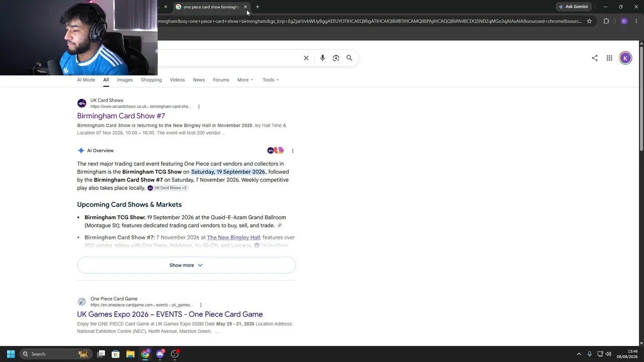The image size is (644, 362).
Task: Click the Google search input field
Action: coord(229,58)
